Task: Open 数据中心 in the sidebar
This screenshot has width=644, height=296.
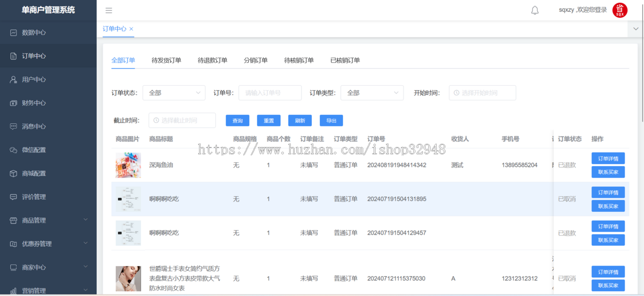Action: click(x=48, y=33)
